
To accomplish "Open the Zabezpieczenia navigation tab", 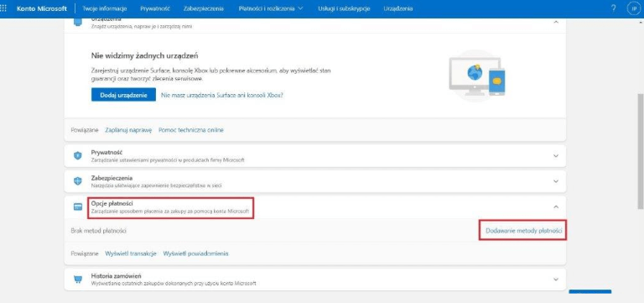I will pos(204,8).
